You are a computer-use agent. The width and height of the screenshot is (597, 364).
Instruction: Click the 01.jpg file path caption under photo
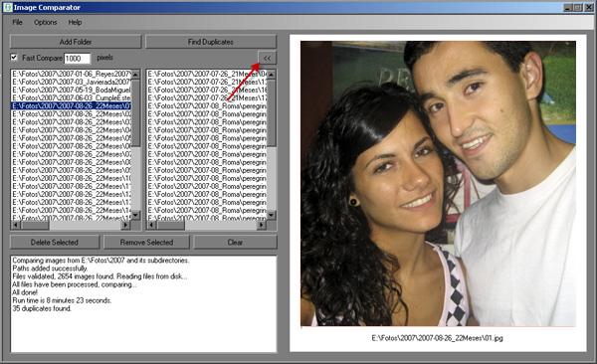pos(438,338)
